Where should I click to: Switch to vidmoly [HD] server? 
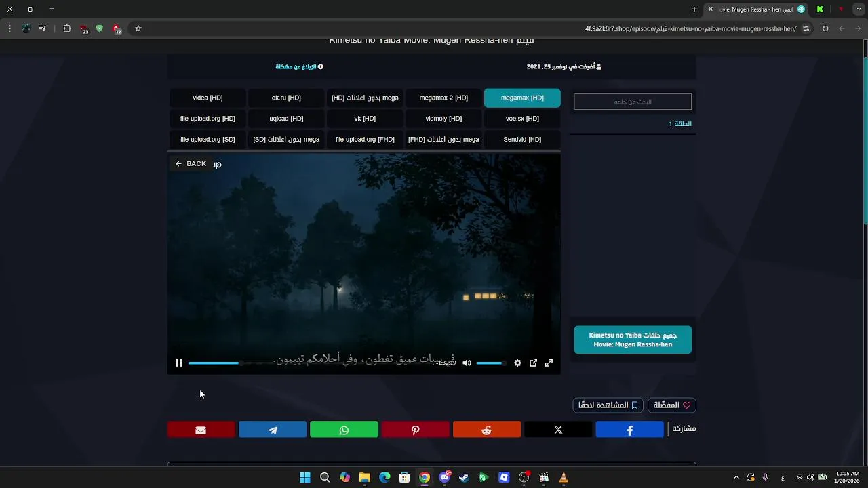click(443, 119)
